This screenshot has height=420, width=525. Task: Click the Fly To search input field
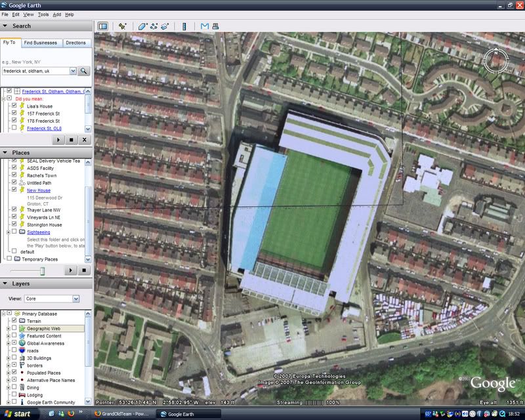tap(36, 71)
